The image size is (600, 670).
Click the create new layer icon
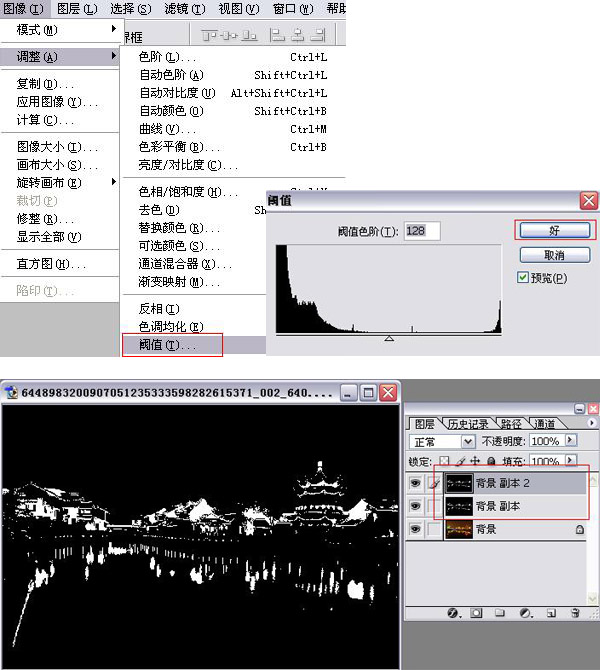[551, 613]
